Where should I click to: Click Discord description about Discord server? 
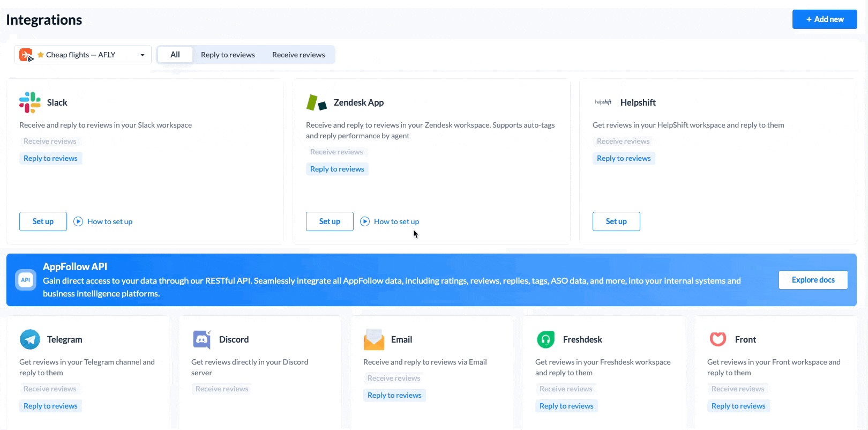click(x=250, y=367)
